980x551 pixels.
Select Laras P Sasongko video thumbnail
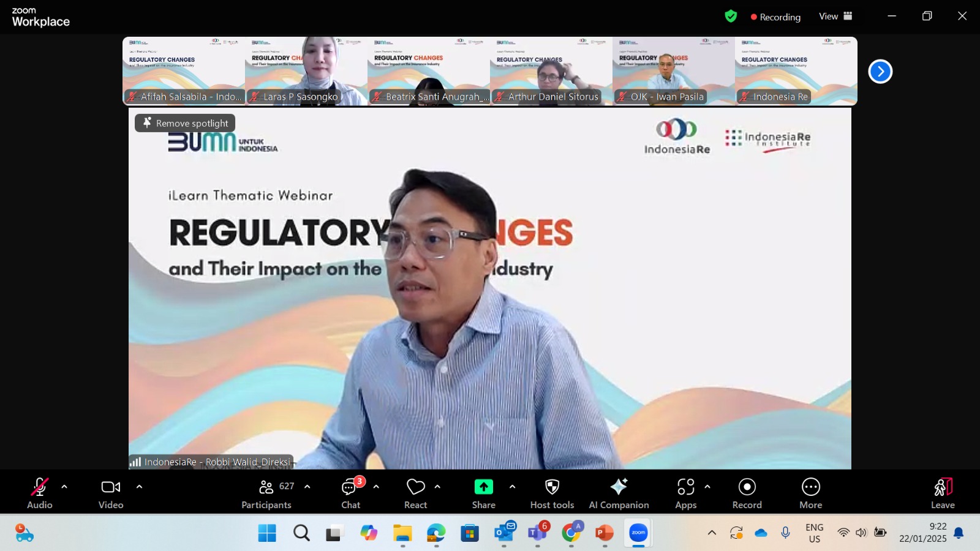[x=306, y=71]
